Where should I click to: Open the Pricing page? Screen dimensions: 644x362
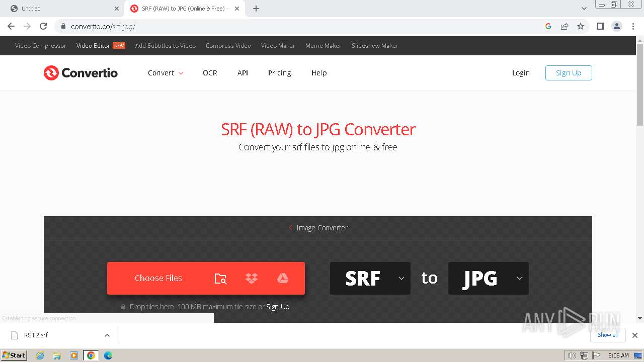coord(279,73)
